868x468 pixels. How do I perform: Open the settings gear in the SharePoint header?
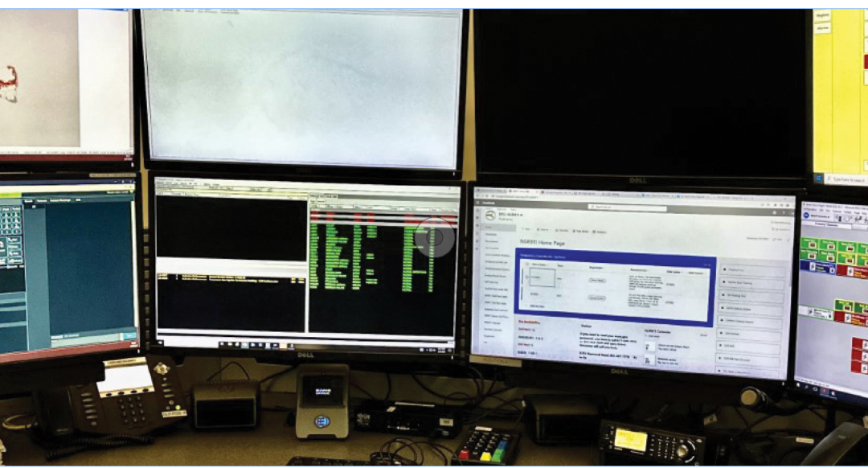tap(775, 212)
